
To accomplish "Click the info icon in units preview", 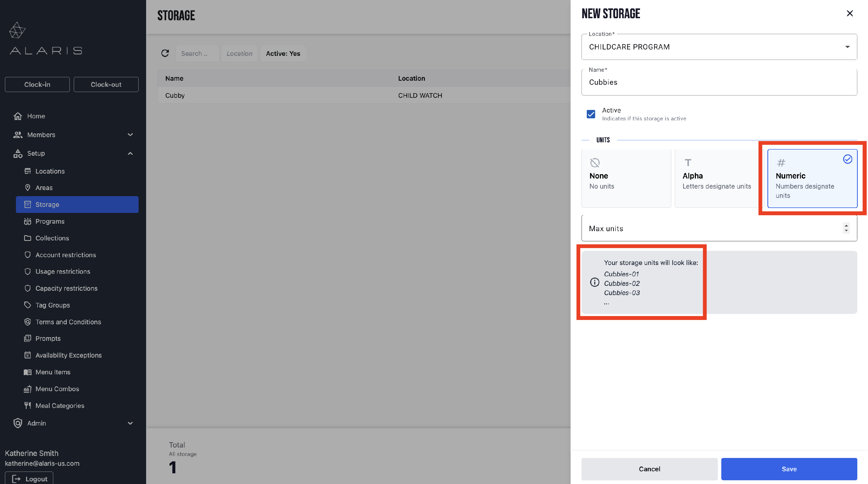I will 594,282.
